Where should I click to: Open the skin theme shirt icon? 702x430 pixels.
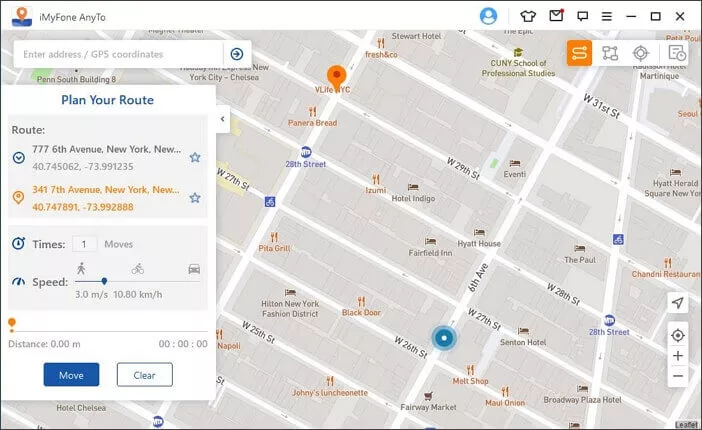click(529, 16)
